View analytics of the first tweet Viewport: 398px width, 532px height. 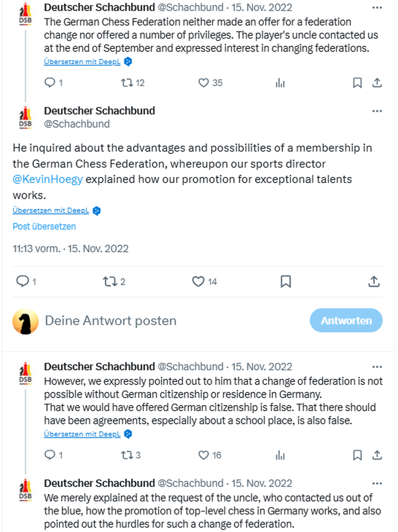coord(280,83)
